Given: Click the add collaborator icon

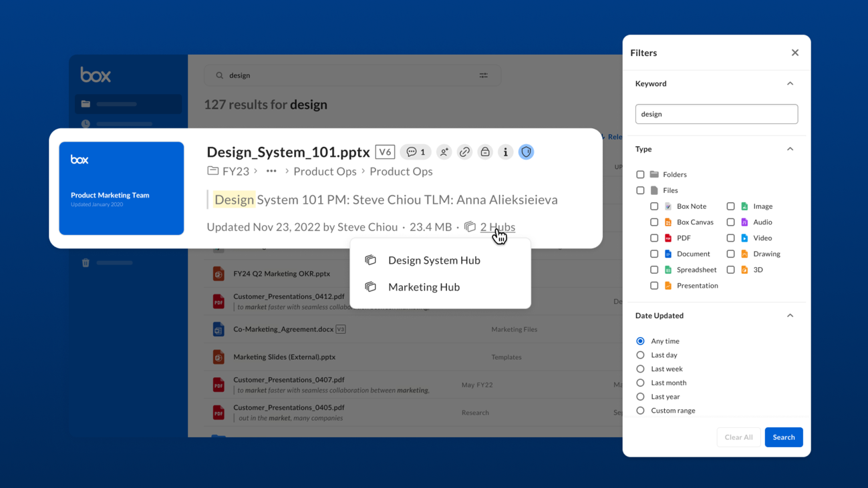Looking at the screenshot, I should tap(444, 152).
